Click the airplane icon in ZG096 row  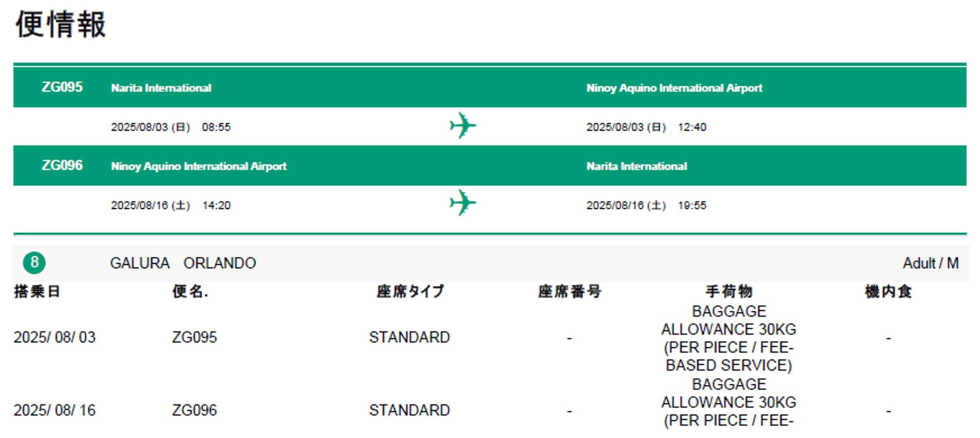click(463, 203)
